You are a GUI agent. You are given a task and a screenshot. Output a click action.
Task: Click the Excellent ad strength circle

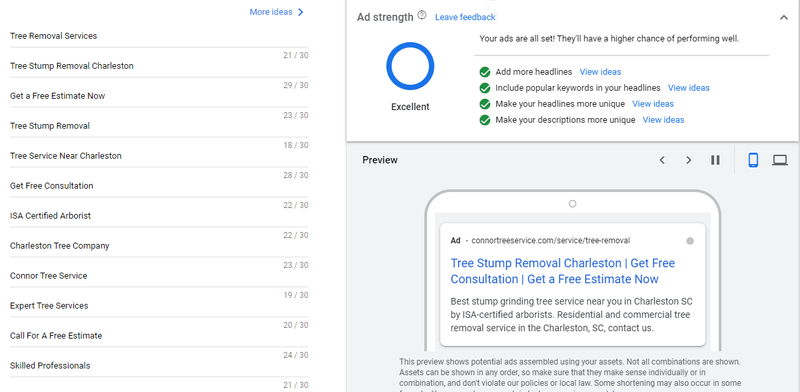tap(410, 66)
